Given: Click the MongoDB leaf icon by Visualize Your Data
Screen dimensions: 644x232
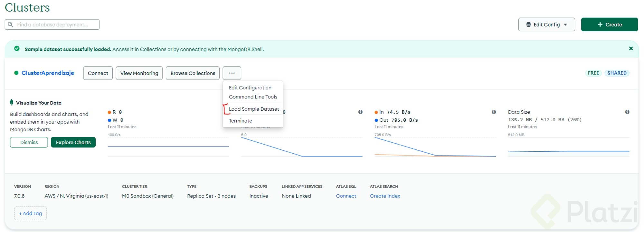Looking at the screenshot, I should click(12, 103).
